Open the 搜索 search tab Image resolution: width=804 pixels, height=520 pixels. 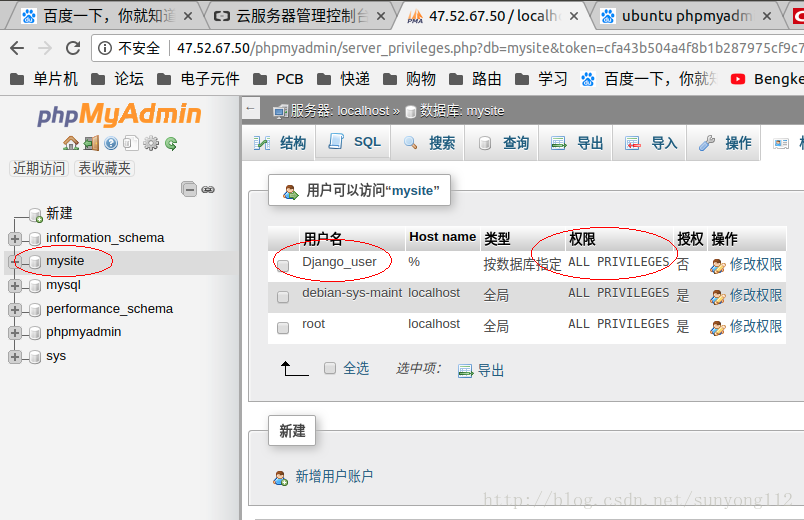coord(428,143)
